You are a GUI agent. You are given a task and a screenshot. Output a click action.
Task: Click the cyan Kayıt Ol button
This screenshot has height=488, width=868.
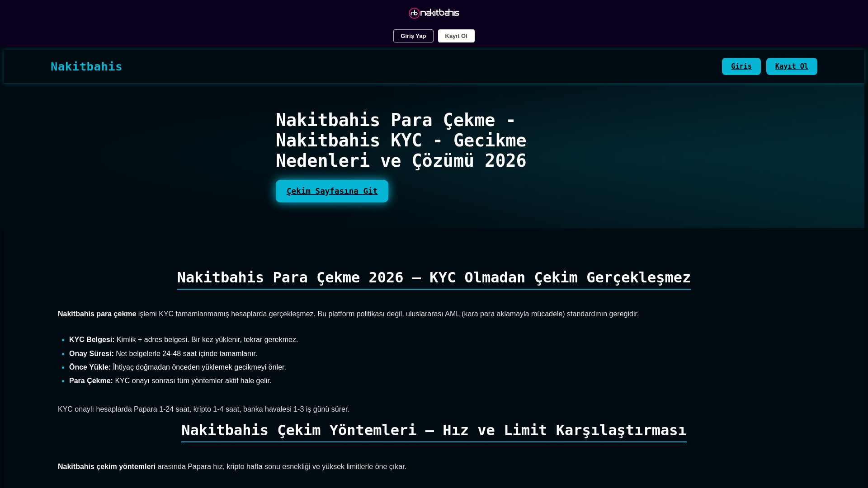(792, 66)
